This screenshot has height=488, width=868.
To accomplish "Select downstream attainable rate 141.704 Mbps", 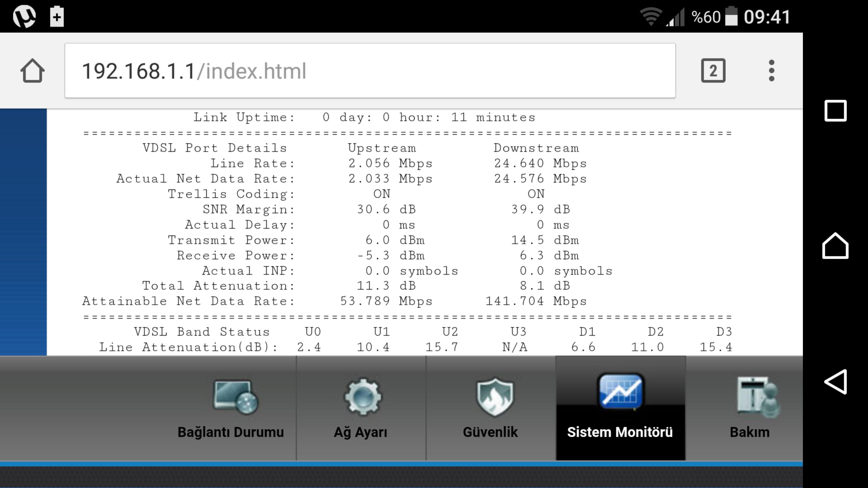I will [x=536, y=301].
